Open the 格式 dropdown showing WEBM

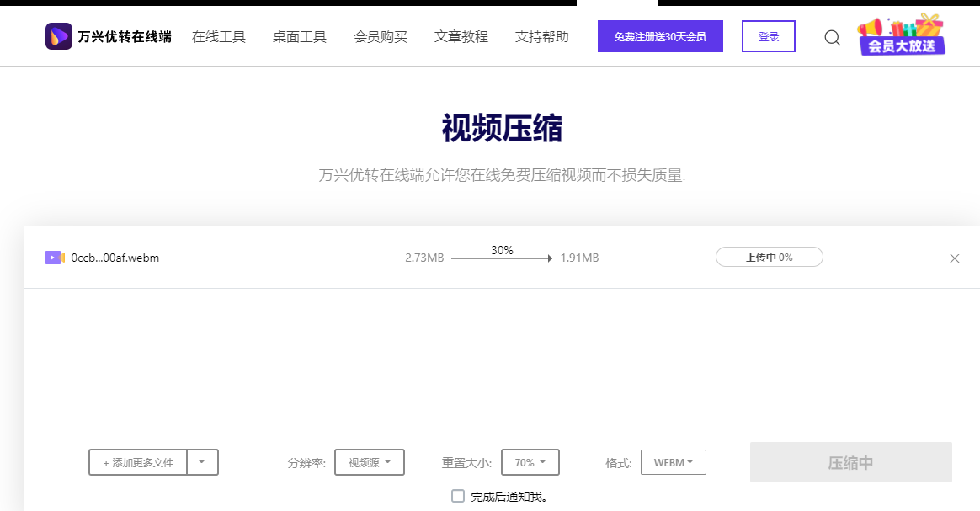(673, 461)
